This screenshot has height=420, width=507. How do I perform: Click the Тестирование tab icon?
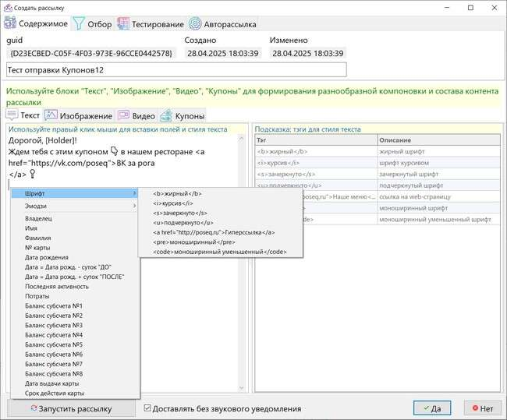point(123,24)
